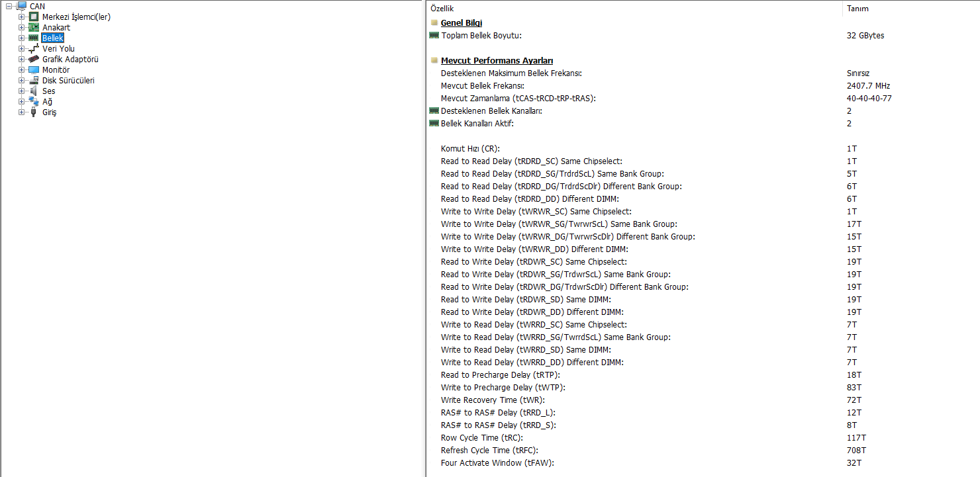Select the Bellek tree item

pyautogui.click(x=53, y=38)
